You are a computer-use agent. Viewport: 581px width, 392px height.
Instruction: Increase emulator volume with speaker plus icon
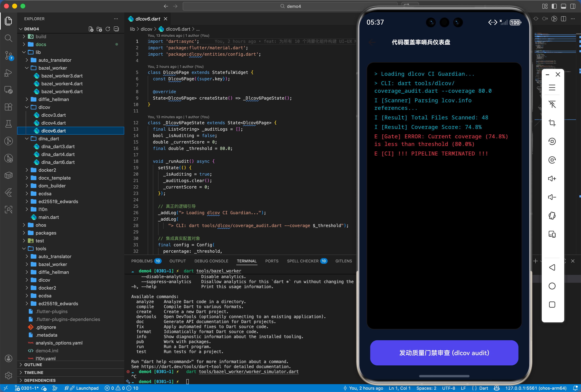pos(552,179)
